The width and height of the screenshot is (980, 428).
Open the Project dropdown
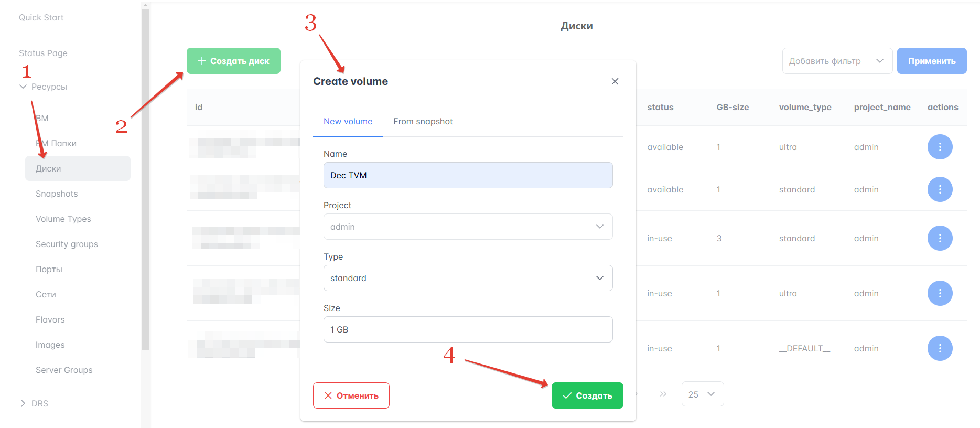[468, 227]
